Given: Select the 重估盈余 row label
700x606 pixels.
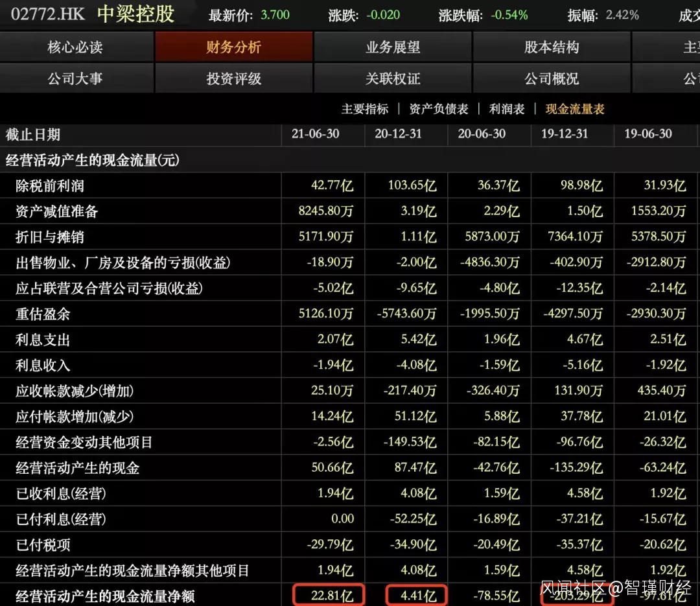Looking at the screenshot, I should point(43,314).
